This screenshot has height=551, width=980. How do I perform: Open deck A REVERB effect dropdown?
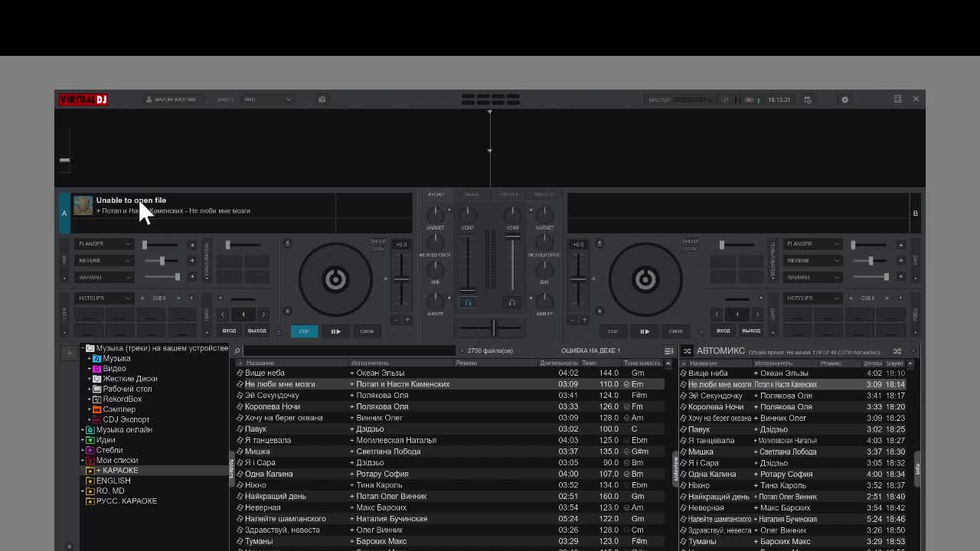tap(105, 260)
